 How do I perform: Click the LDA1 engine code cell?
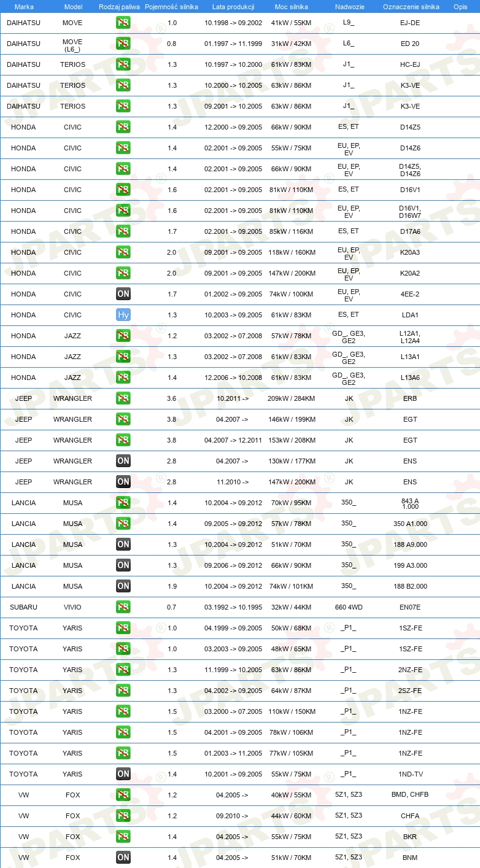410,315
